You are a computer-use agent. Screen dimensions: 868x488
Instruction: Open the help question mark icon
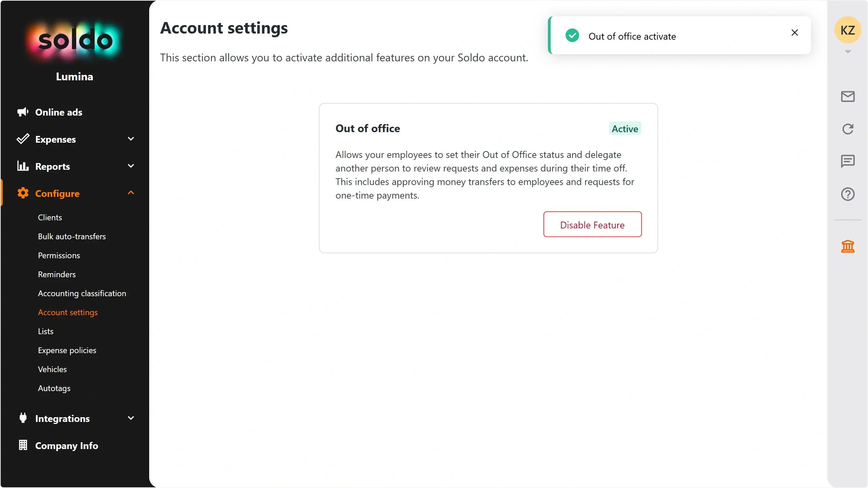coord(848,194)
